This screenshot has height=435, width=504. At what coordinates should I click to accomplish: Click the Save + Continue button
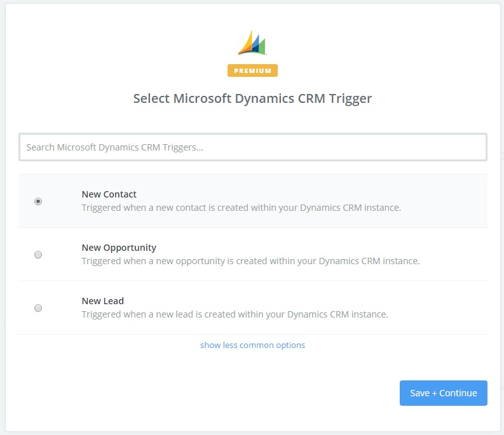coord(444,393)
